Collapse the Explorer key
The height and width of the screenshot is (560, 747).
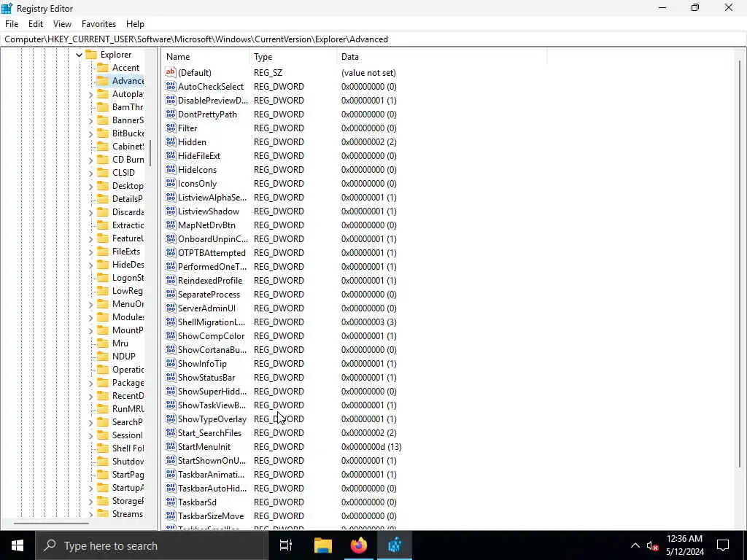coord(79,55)
